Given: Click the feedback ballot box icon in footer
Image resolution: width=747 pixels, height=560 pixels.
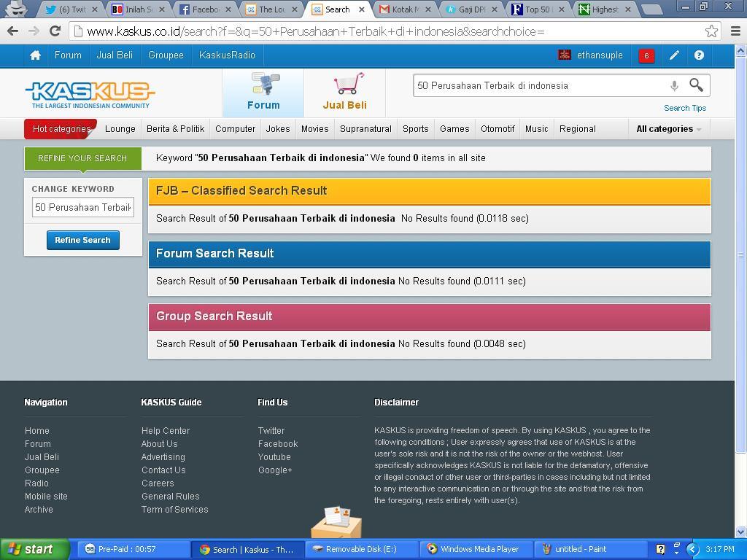Looking at the screenshot, I should click(x=337, y=522).
